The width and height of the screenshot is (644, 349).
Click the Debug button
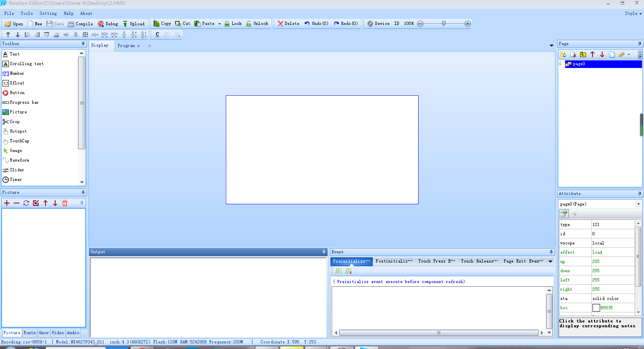pos(108,24)
